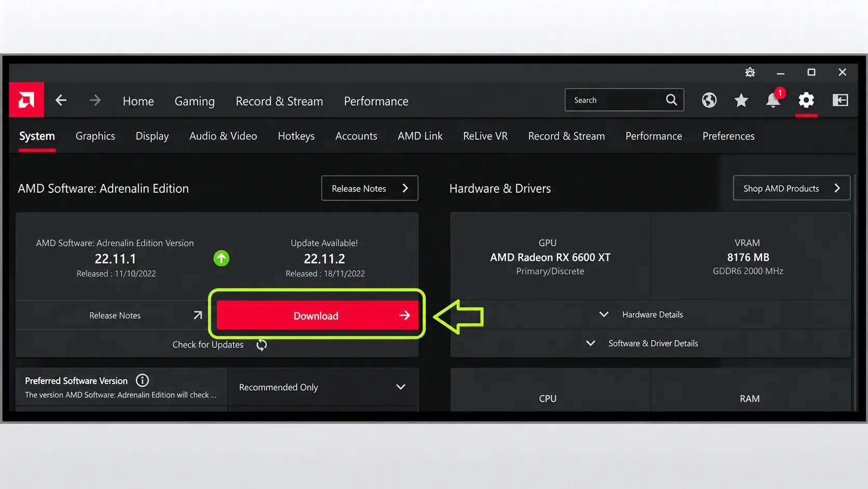Click the Hardware & Drivers heading

(x=500, y=189)
